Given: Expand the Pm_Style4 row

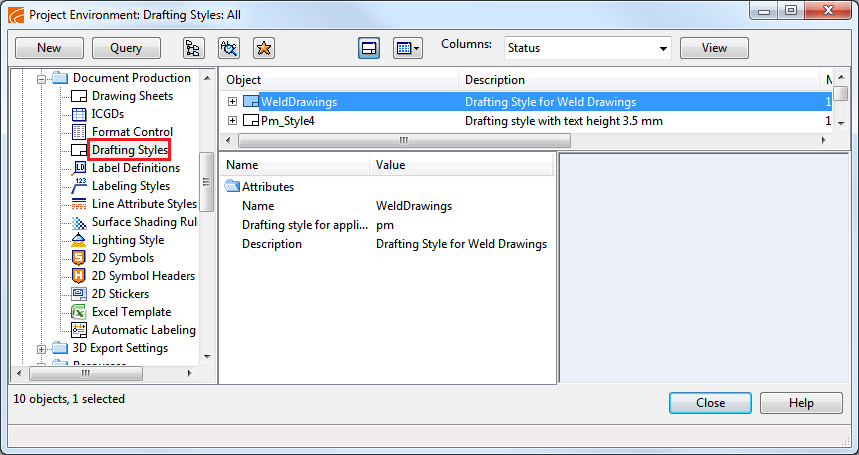Looking at the screenshot, I should point(233,121).
